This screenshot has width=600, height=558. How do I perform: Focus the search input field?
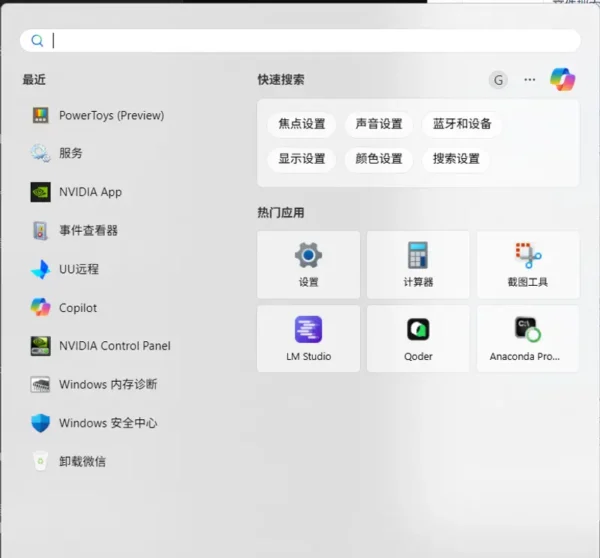(300, 41)
